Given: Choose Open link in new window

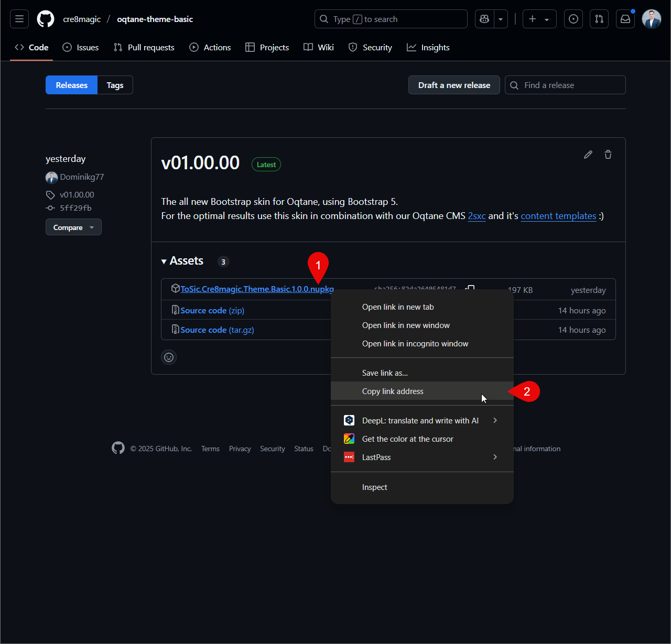Looking at the screenshot, I should point(422,325).
